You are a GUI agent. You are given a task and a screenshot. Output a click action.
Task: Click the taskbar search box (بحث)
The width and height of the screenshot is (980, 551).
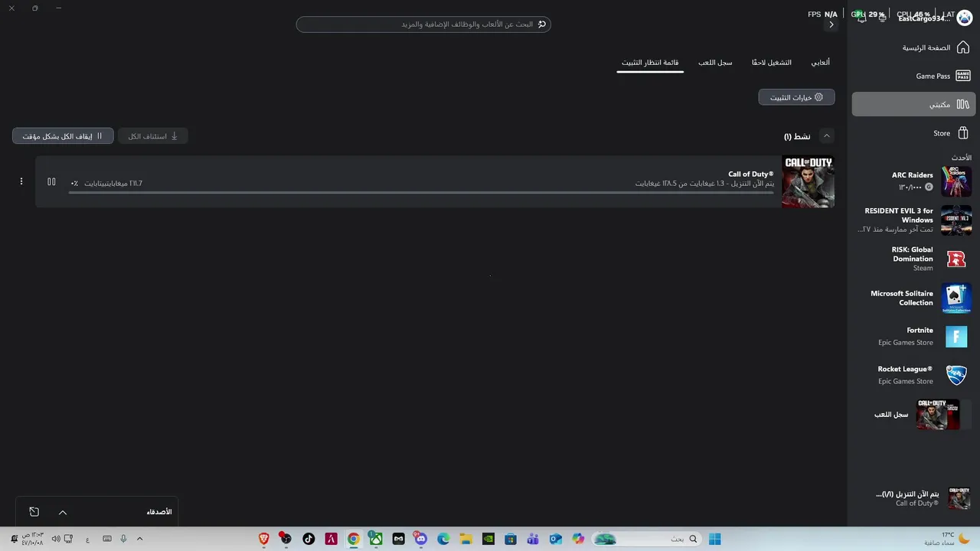(647, 539)
